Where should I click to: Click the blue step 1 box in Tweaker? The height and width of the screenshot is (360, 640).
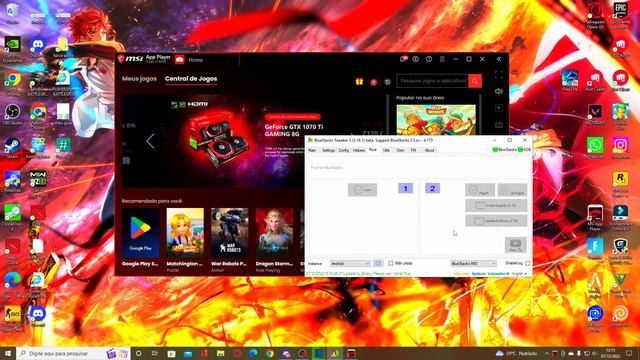pyautogui.click(x=405, y=188)
